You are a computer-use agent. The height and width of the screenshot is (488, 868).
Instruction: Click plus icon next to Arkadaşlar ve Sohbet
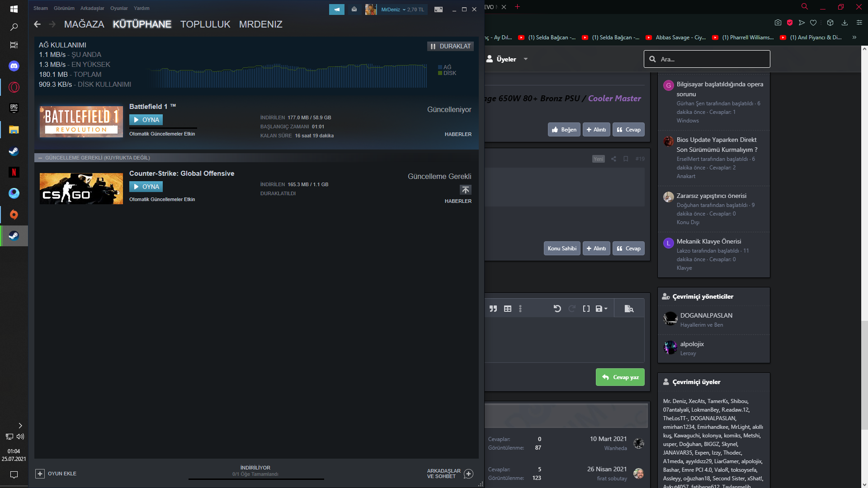[x=469, y=474]
